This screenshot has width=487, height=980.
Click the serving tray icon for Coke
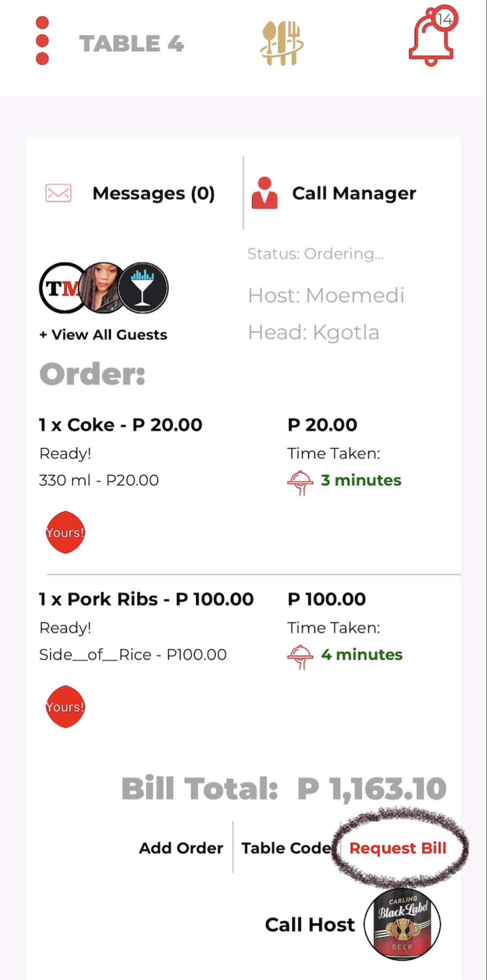[300, 482]
